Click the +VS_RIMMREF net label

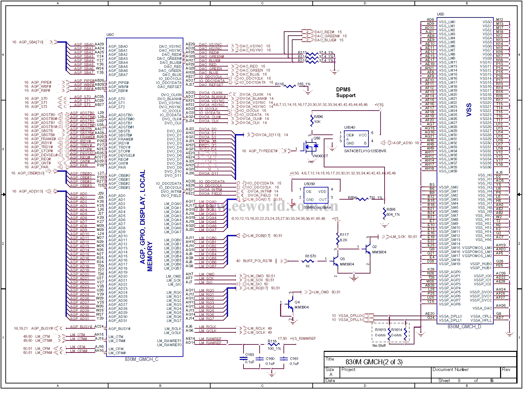[x=303, y=338]
